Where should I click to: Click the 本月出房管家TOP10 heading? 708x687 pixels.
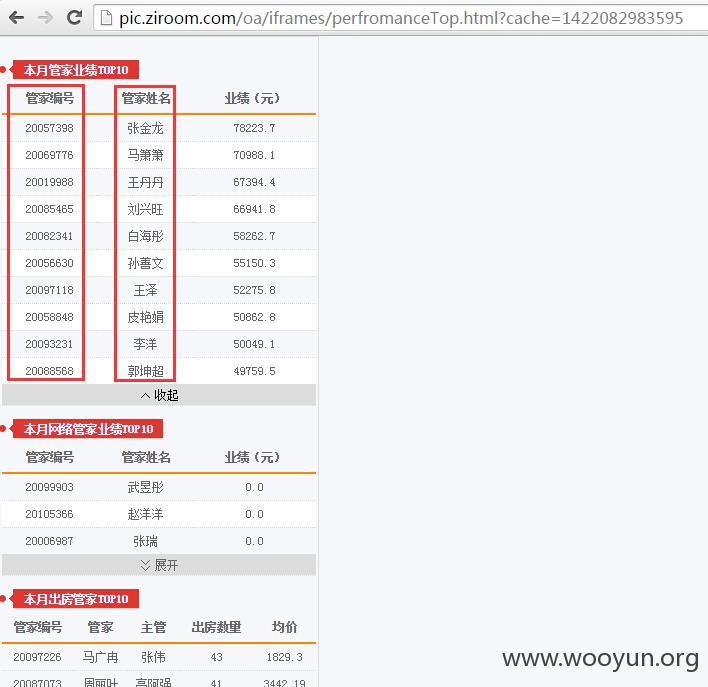point(76,599)
